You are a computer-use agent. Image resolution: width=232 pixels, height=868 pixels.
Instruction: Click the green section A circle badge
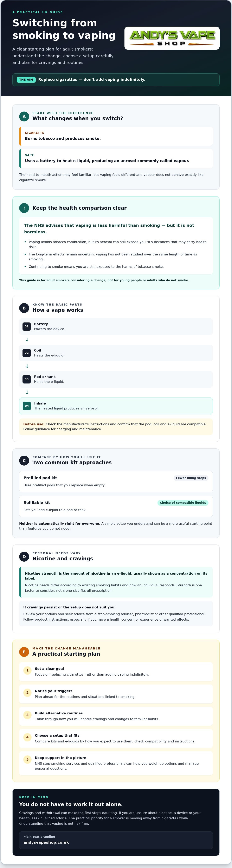click(24, 116)
